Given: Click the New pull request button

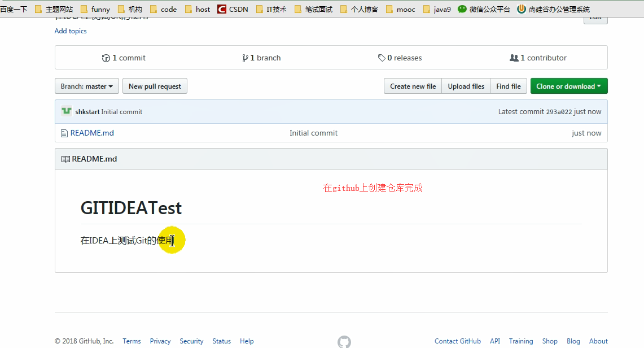Looking at the screenshot, I should point(155,86).
